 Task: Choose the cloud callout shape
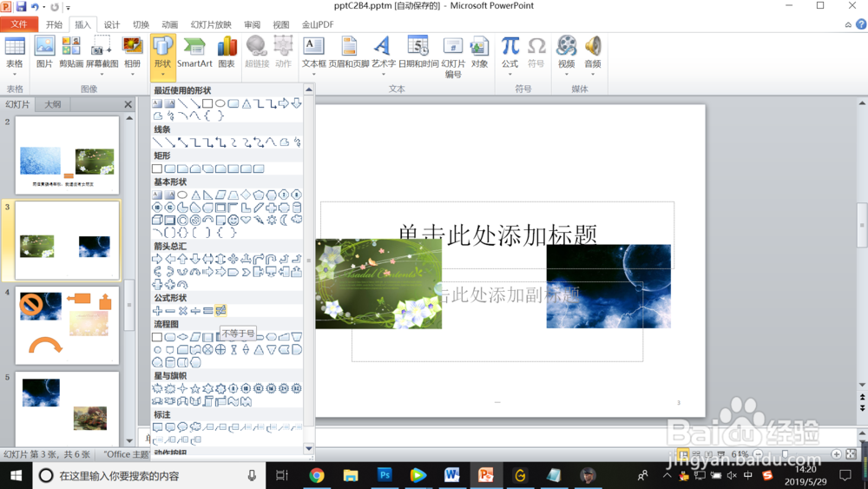(x=195, y=427)
